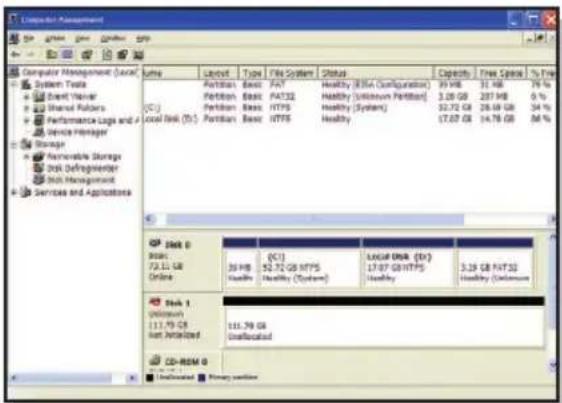Restore the inner console window from the menu bar
562x403 pixels.
click(x=540, y=38)
